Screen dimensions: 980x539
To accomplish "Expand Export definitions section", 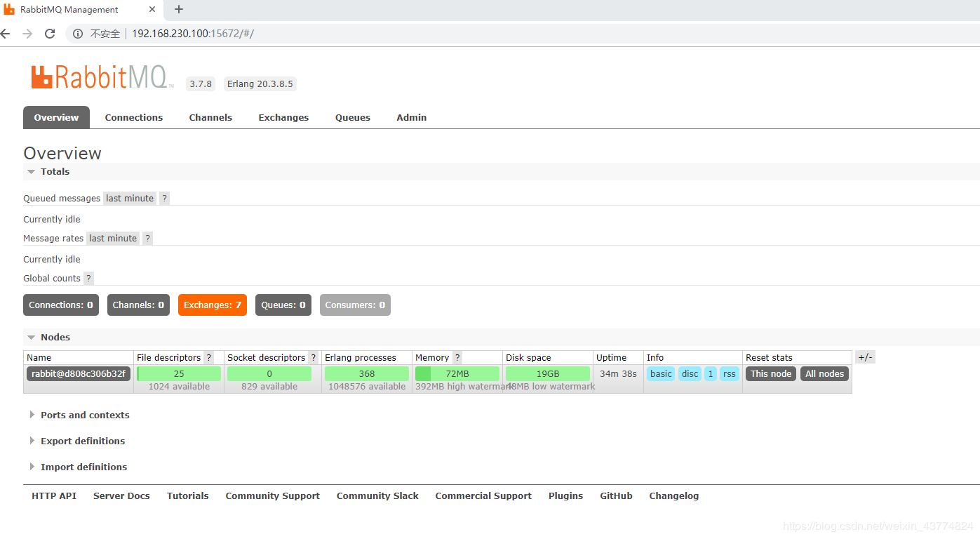I will [77, 441].
